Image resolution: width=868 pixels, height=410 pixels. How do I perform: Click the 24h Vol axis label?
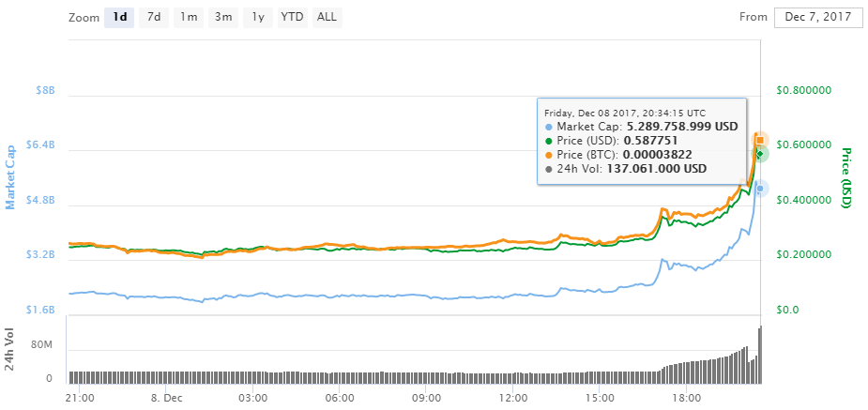pos(9,351)
